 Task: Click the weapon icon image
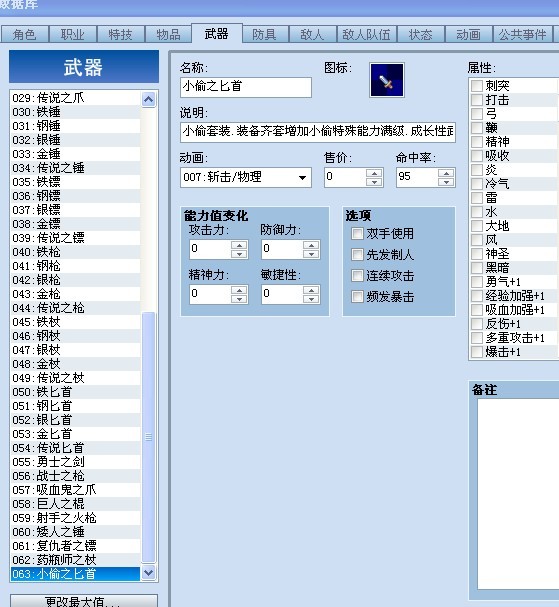pyautogui.click(x=387, y=80)
